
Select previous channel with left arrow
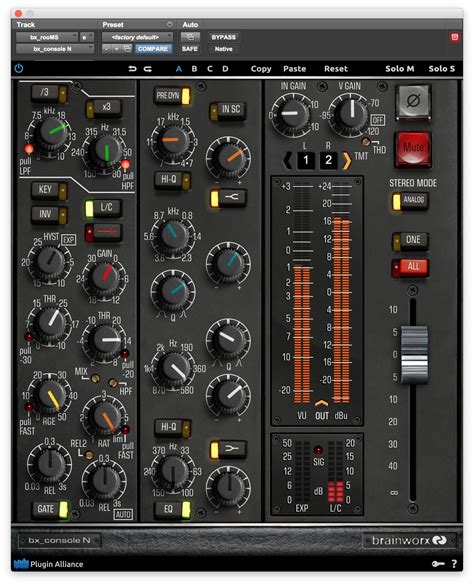click(x=287, y=160)
